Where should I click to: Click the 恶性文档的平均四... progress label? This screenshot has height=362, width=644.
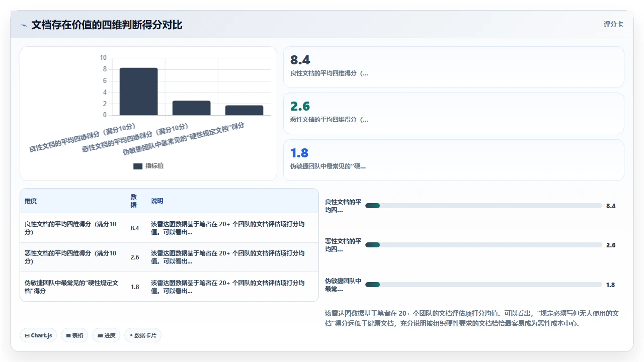coord(343,245)
